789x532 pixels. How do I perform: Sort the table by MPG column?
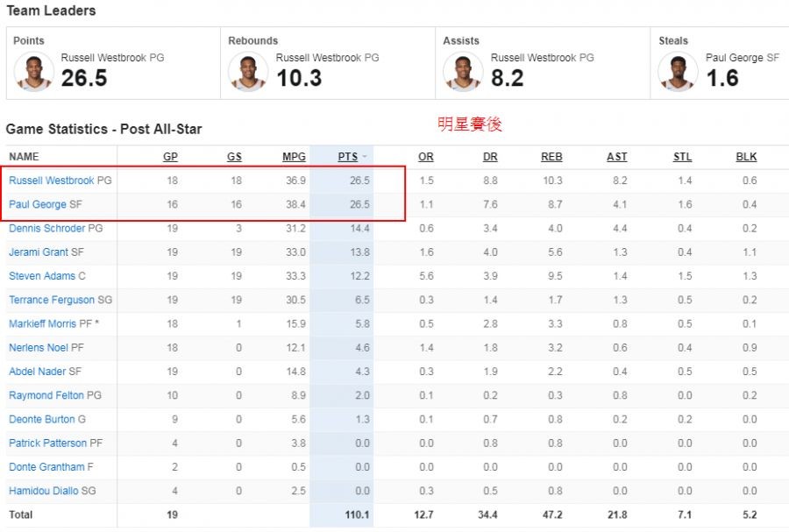pos(294,157)
